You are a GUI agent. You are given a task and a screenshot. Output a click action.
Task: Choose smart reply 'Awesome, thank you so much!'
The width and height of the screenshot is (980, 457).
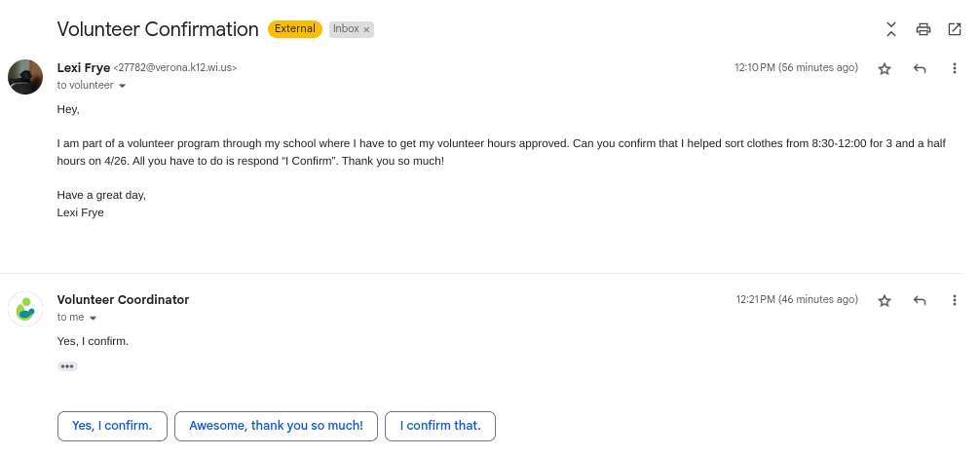pyautogui.click(x=276, y=426)
